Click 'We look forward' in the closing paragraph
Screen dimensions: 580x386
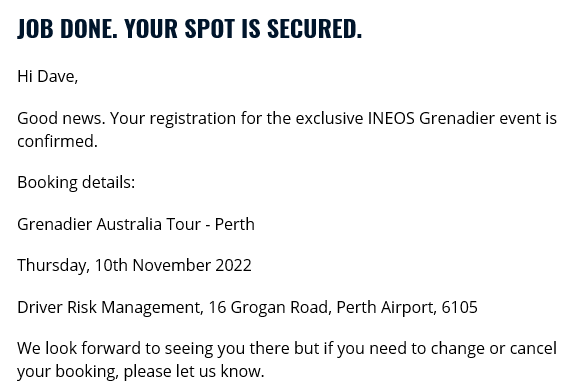click(x=79, y=348)
